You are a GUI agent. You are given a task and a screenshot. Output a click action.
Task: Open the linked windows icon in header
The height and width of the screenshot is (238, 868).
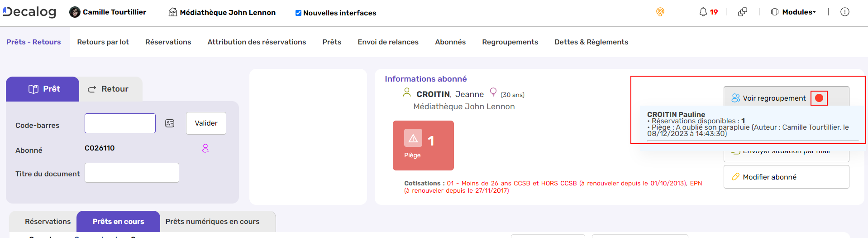click(743, 12)
